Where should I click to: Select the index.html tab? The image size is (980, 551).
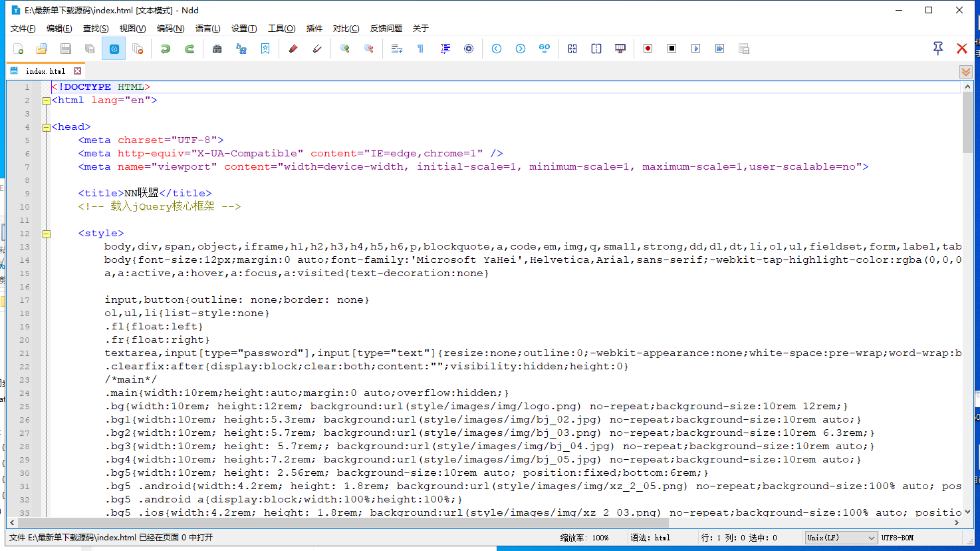(x=45, y=71)
